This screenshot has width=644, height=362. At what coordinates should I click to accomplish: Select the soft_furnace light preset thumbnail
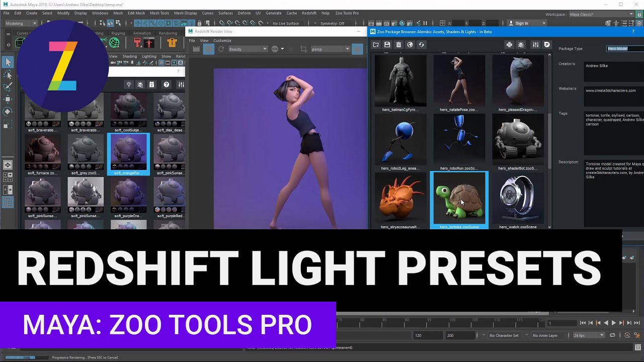tap(43, 152)
